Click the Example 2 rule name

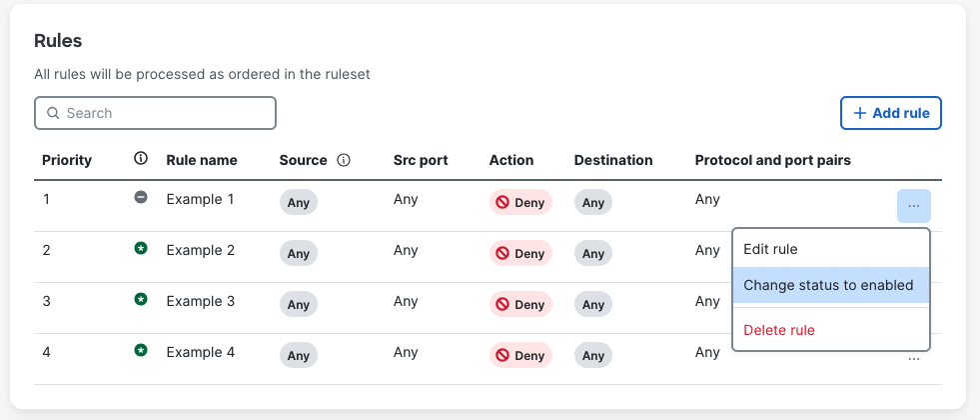200,250
